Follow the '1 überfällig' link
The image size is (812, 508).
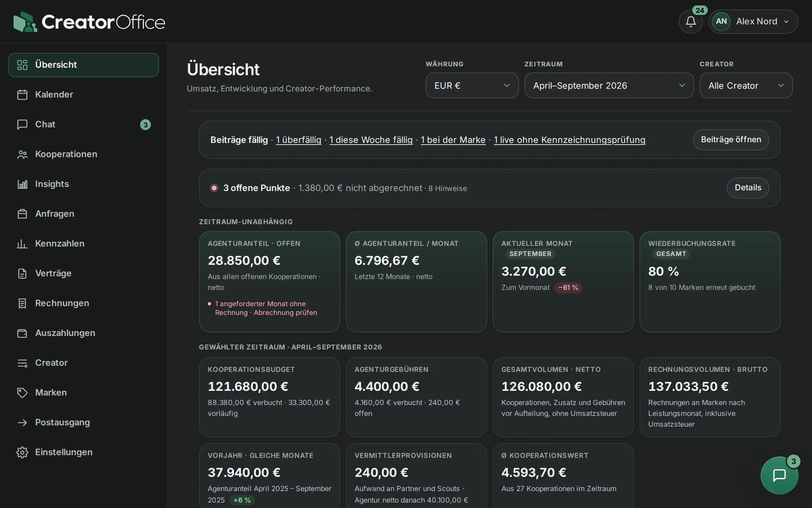point(298,140)
